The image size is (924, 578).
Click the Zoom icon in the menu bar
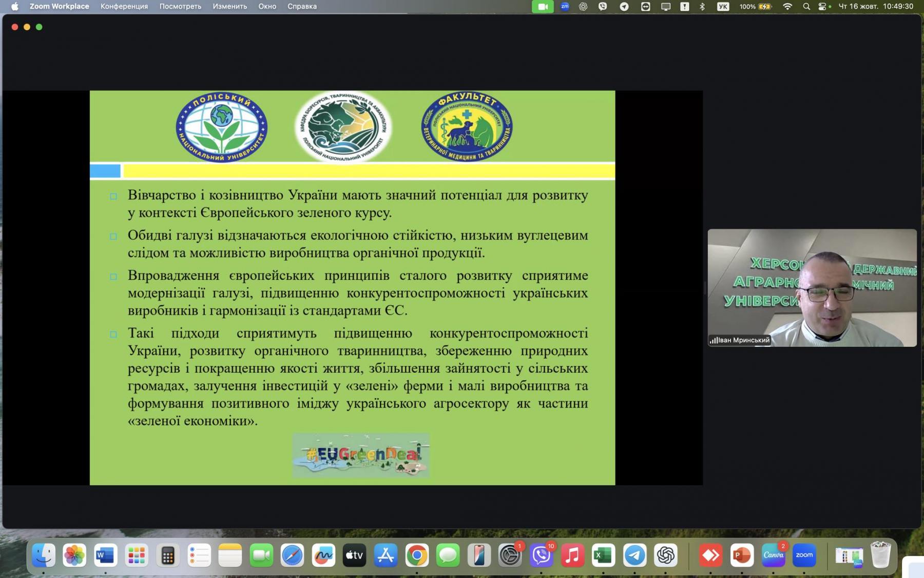[x=565, y=6]
